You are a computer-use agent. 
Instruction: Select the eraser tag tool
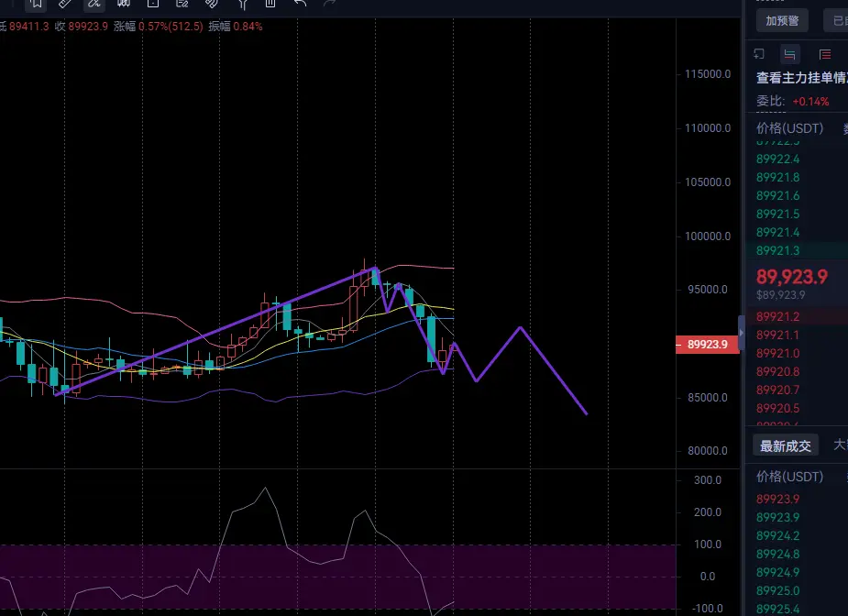coord(212,4)
